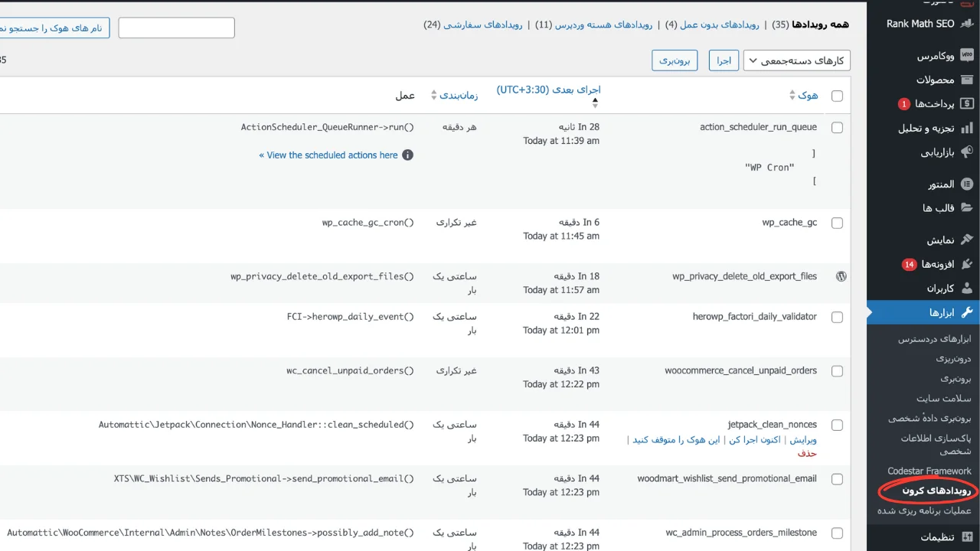The height and width of the screenshot is (551, 980).
Task: Click اکنون اجرا کن for jetpack_clean_nonces
Action: (x=756, y=439)
